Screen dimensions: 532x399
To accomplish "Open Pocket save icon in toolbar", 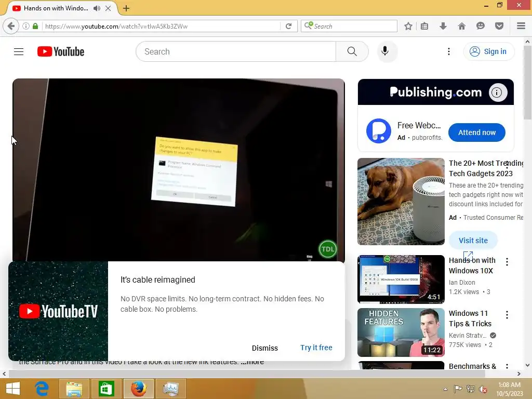I will (499, 26).
